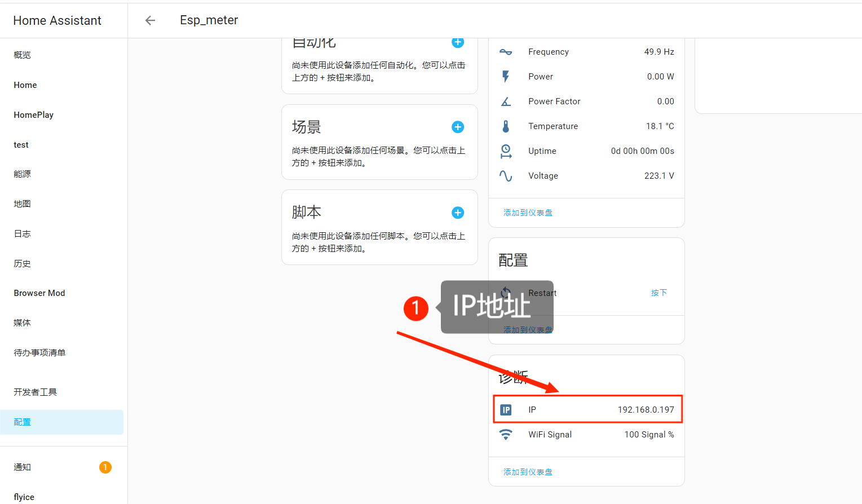This screenshot has height=504, width=862.
Task: Open the 通知 notifications panel
Action: click(23, 467)
